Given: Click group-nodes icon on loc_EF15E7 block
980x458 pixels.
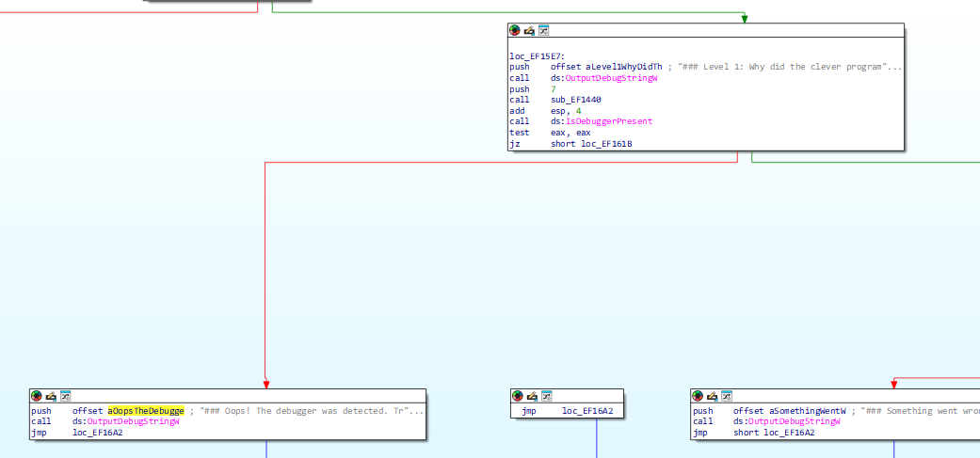Looking at the screenshot, I should click(544, 30).
